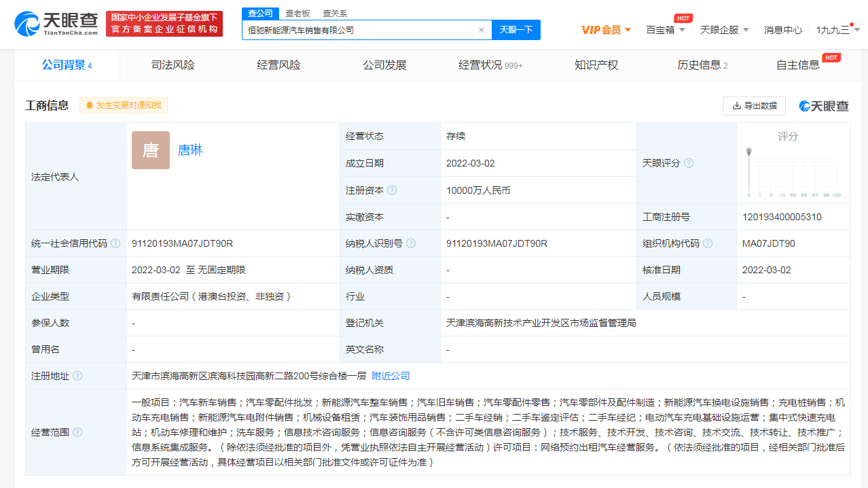The width and height of the screenshot is (868, 488).
Task: Click the 附近公司 link
Action: coord(391,376)
